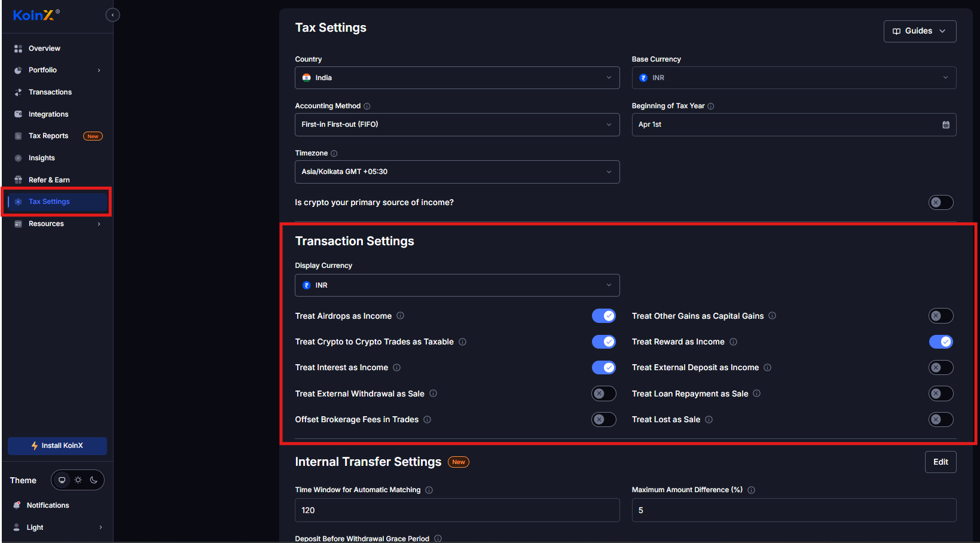This screenshot has height=543, width=980.
Task: Click the Install KoinX button
Action: point(57,446)
